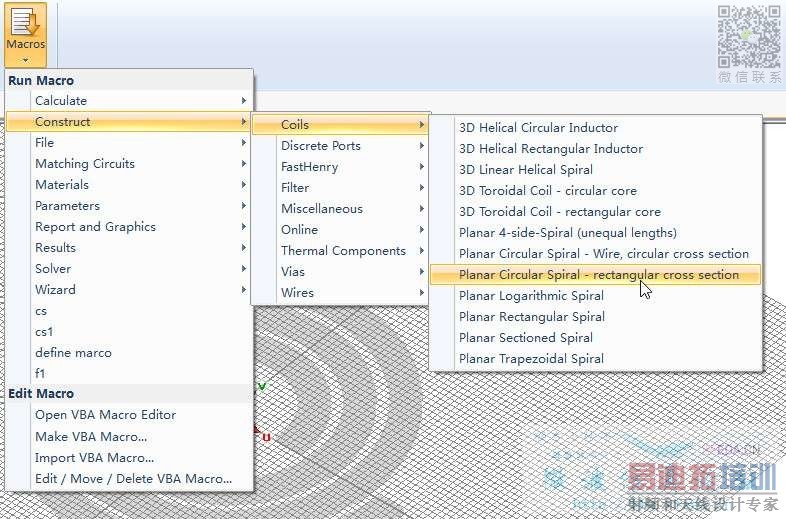Open the Vias submenu

(x=340, y=272)
